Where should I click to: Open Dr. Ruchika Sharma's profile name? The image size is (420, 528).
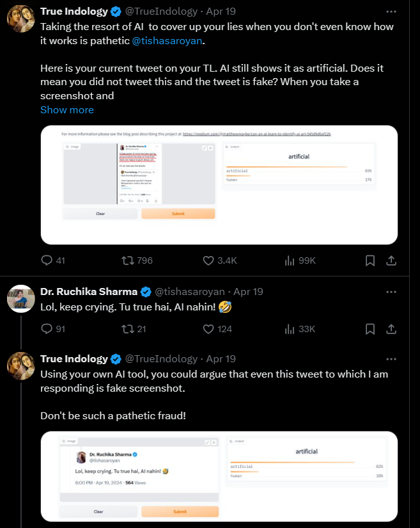click(x=88, y=292)
